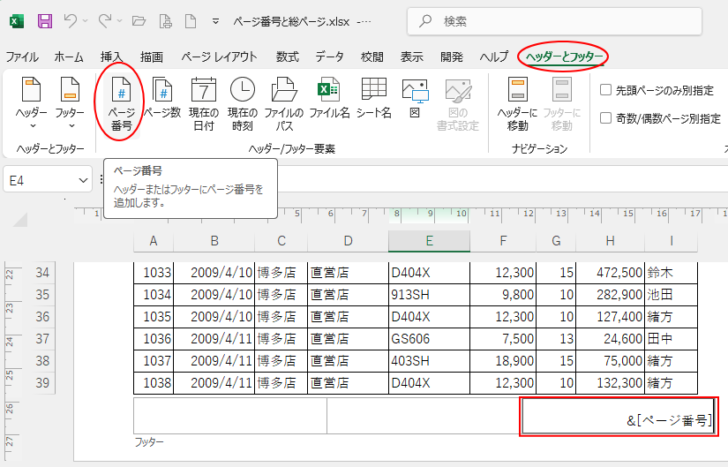Open the Name Box dropdown arrow
728x467 pixels.
pyautogui.click(x=83, y=180)
